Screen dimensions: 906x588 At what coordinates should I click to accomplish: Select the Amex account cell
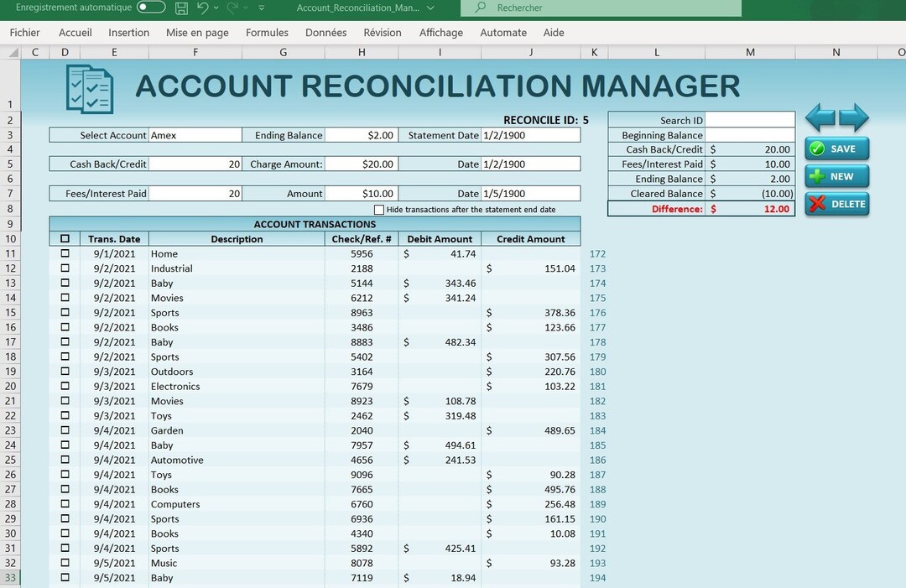[195, 135]
